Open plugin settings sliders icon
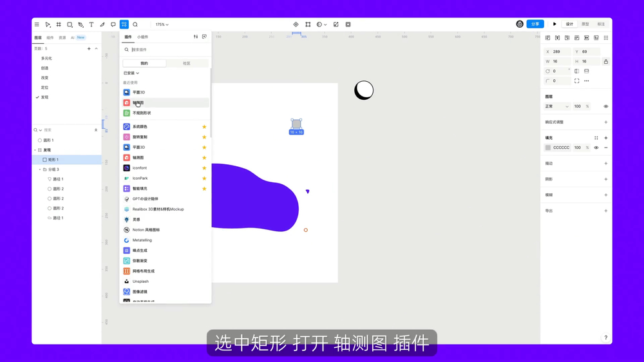Screen dimensions: 644x362 tap(196, 37)
